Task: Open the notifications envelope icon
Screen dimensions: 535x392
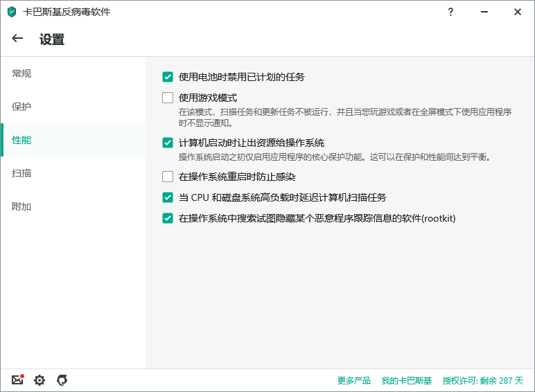Action: pos(18,380)
